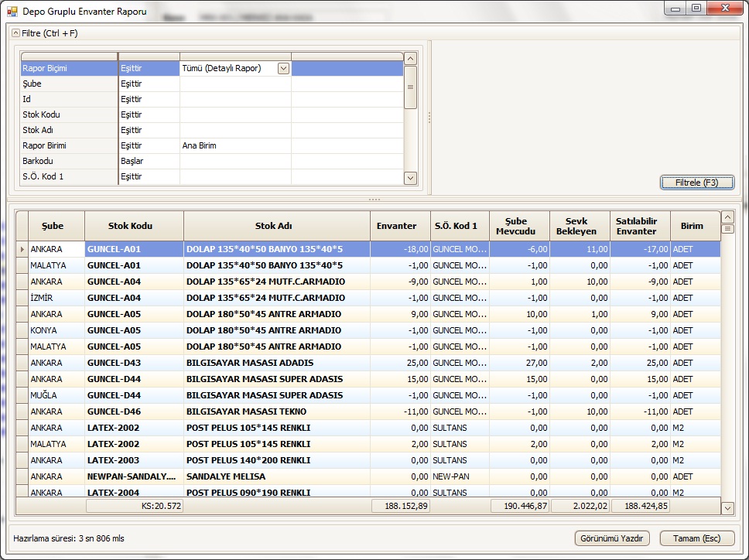Click the 2.022,02 Sevk Bekleyen total

(x=580, y=506)
